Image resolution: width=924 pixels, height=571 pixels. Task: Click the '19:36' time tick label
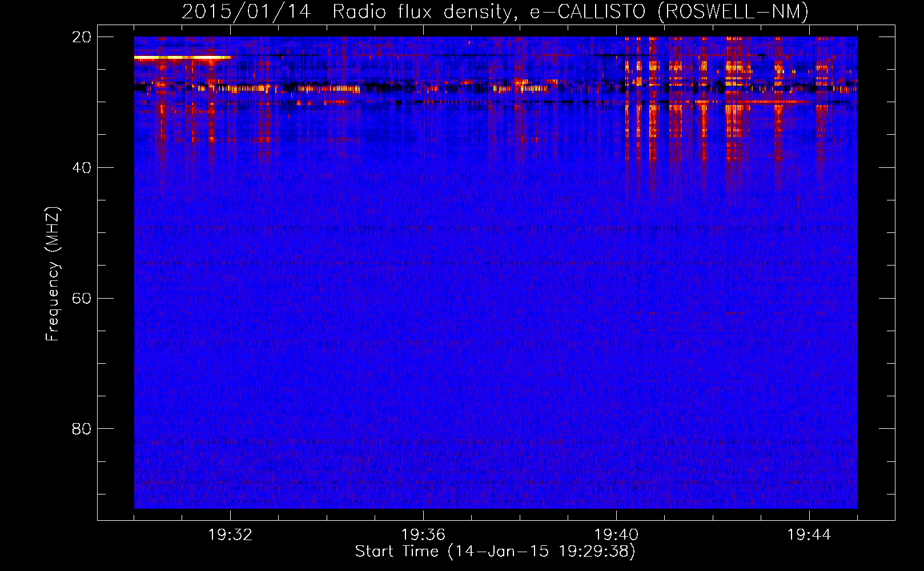coord(423,535)
